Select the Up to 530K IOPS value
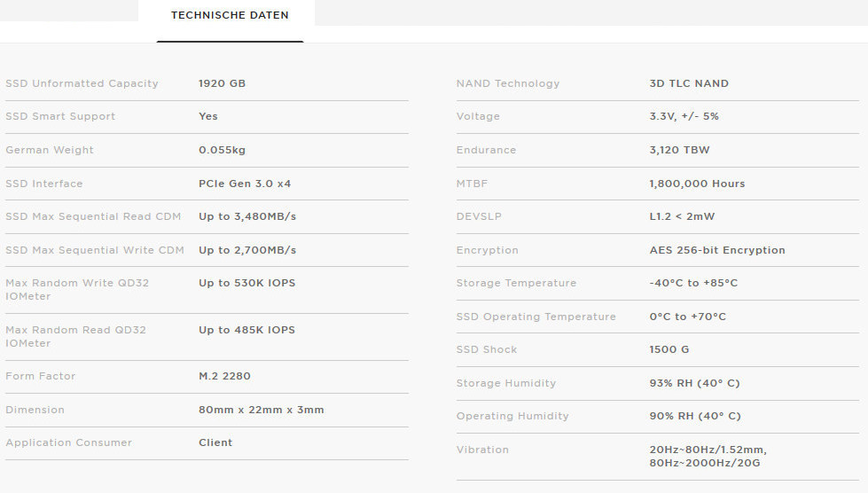Screen dimensions: 868x493 tap(246, 283)
